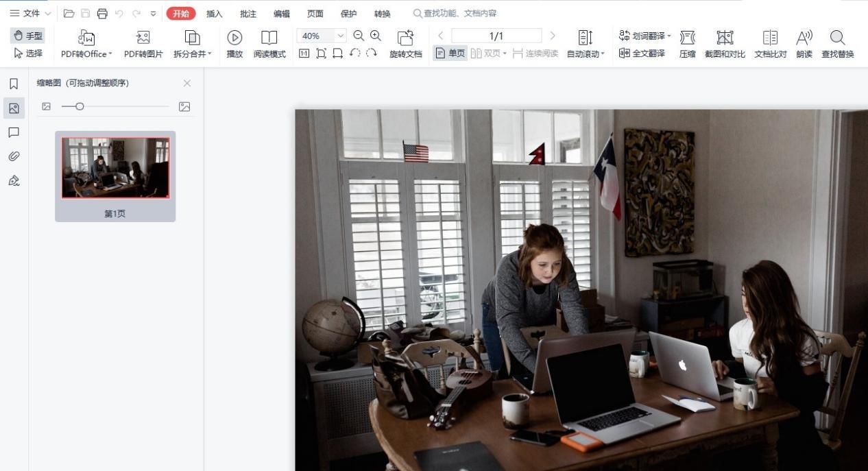Open 查找替换 find and replace
This screenshot has width=868, height=471.
tap(838, 44)
